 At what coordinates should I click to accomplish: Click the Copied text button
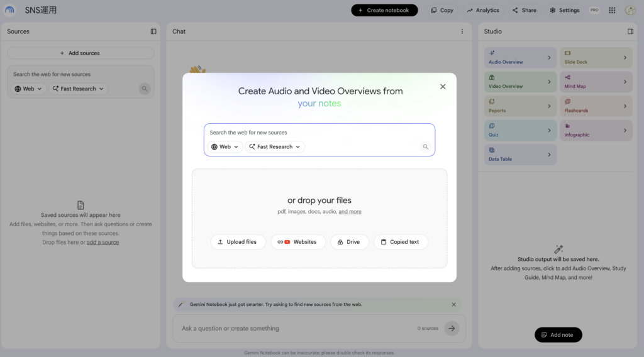click(x=401, y=242)
